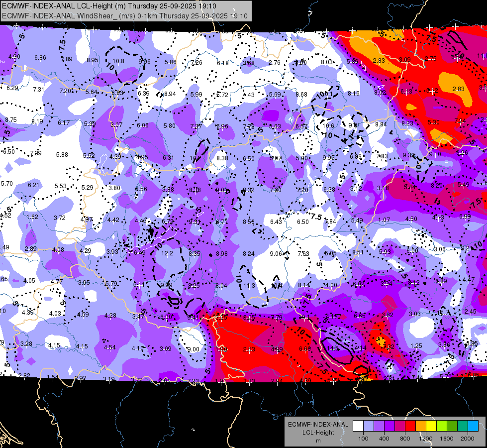
Task: Select the orange legend swatch
Action: 421,426
